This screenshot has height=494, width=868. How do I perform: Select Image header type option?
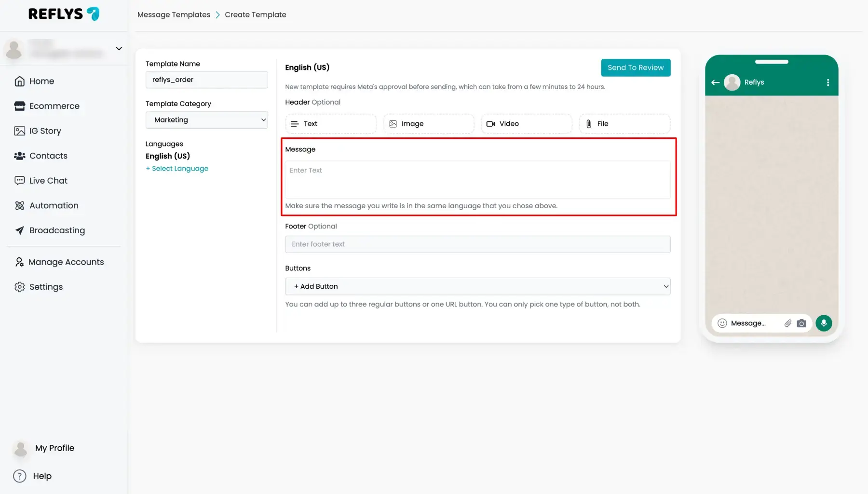point(429,124)
